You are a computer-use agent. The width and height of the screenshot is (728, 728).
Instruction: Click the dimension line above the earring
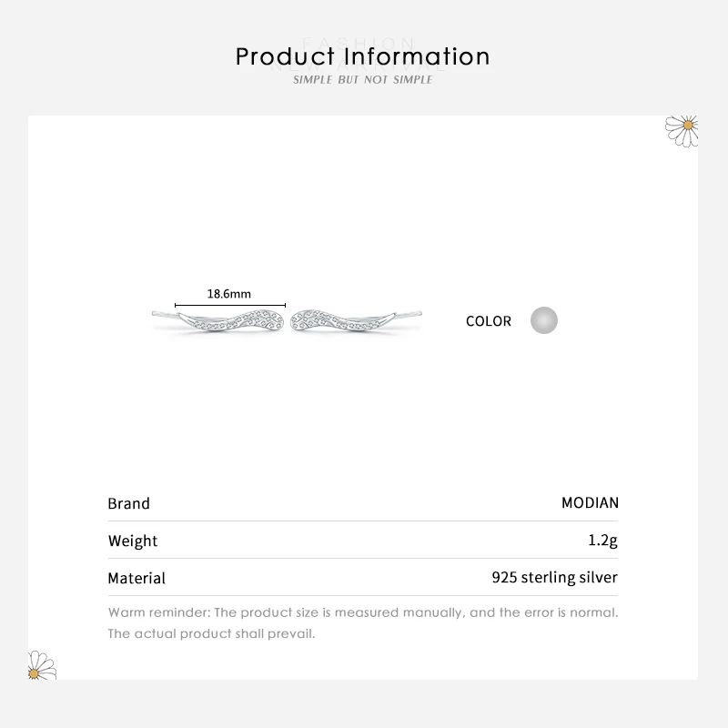tap(229, 305)
